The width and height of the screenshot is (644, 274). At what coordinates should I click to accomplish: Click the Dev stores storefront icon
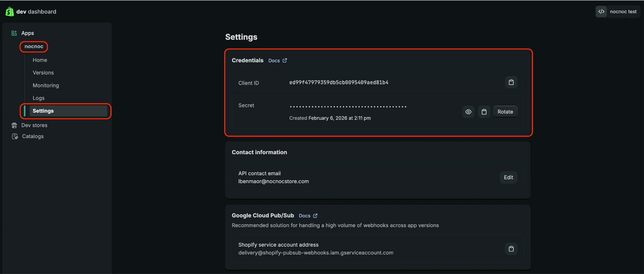point(14,125)
